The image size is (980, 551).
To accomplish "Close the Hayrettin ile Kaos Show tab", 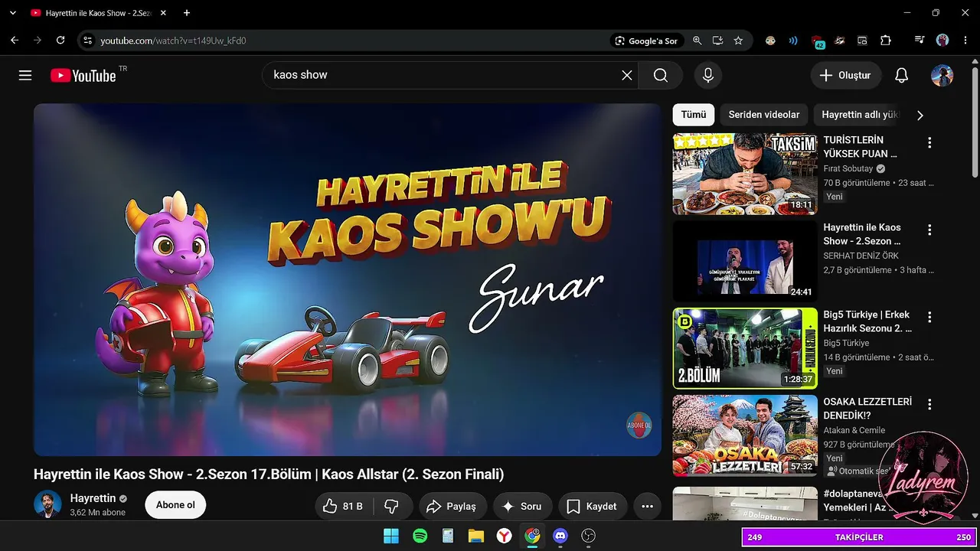I will (164, 13).
